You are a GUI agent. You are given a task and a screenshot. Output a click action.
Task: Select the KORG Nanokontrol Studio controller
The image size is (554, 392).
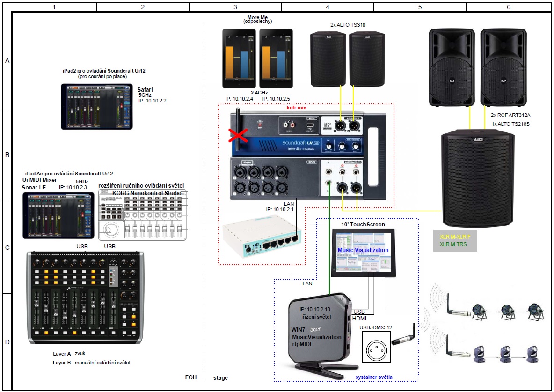pos(143,215)
